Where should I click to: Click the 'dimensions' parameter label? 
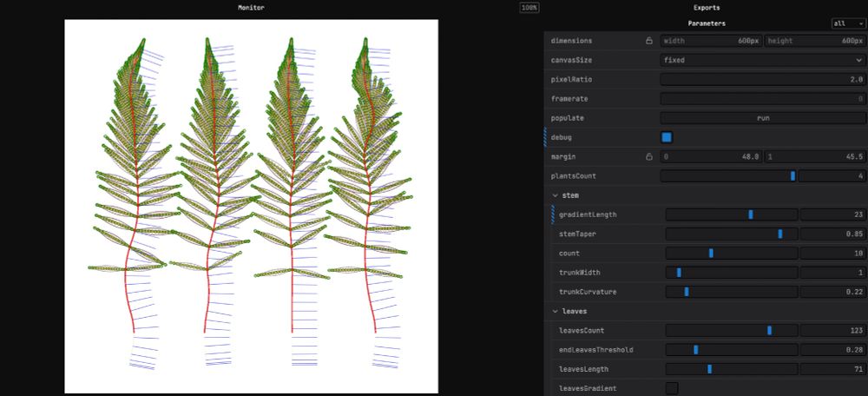pyautogui.click(x=571, y=41)
